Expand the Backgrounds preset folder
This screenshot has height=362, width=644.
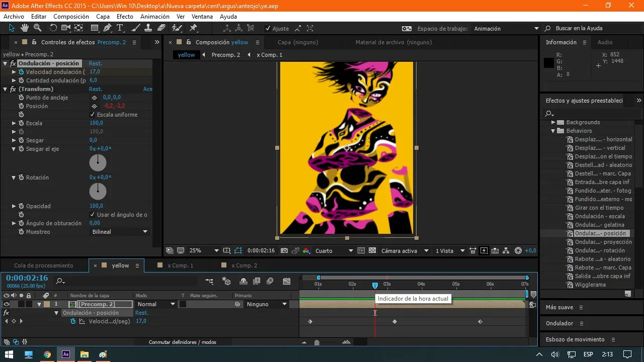(553, 122)
